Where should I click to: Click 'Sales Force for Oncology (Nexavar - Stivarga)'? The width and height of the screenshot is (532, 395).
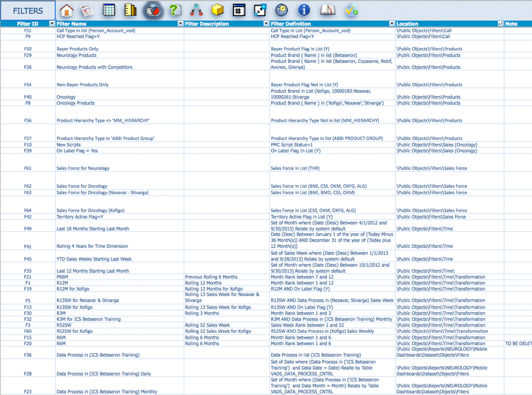pyautogui.click(x=102, y=193)
